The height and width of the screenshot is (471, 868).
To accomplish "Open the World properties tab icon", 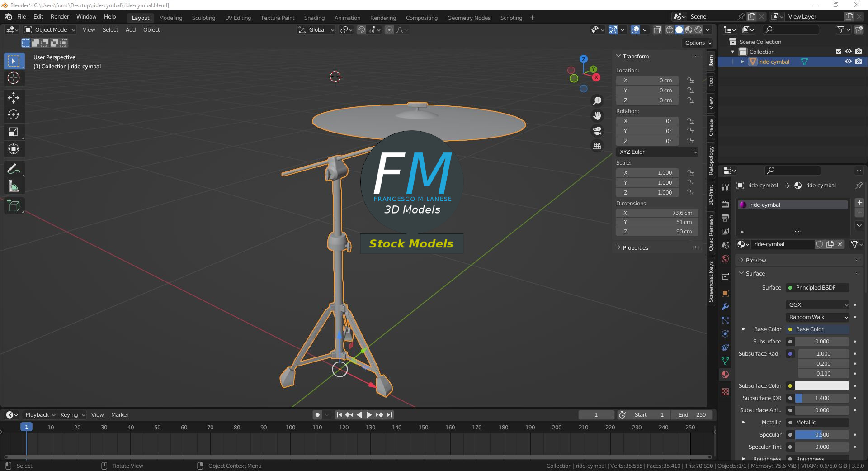I will click(x=725, y=259).
